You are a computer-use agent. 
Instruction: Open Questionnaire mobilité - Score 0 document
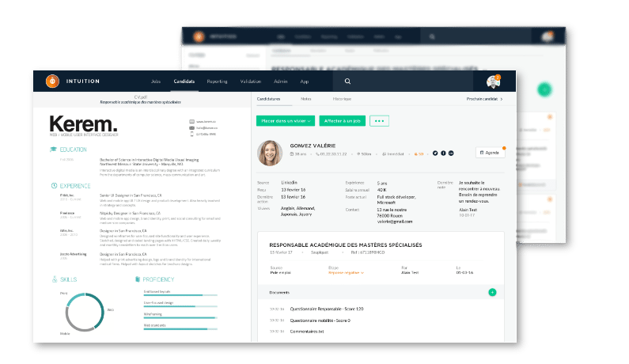320,320
